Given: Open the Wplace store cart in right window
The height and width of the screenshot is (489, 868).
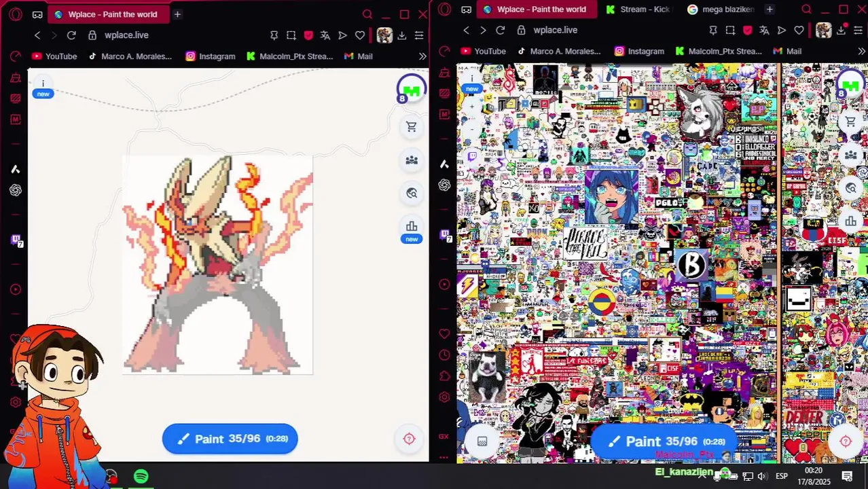Looking at the screenshot, I should (850, 122).
